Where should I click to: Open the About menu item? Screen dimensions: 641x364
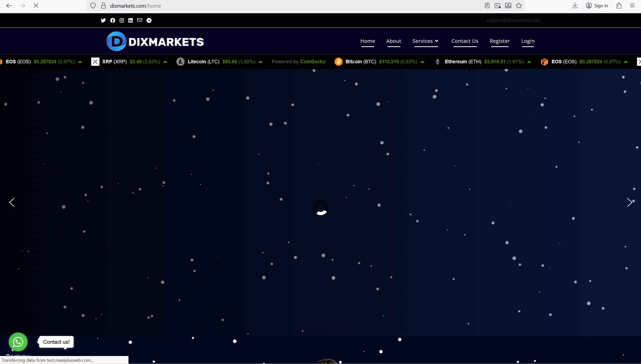click(x=394, y=41)
